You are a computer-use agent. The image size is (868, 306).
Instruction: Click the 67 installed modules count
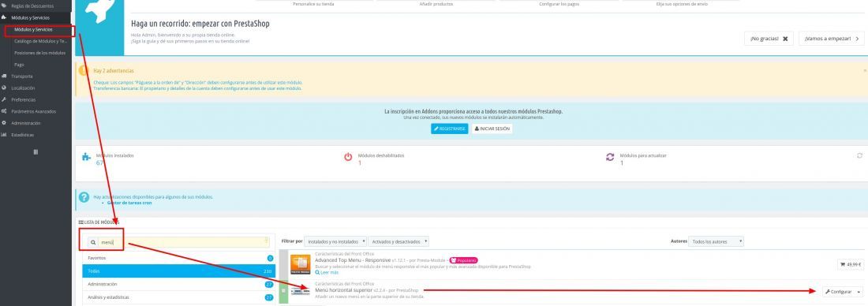[99, 163]
